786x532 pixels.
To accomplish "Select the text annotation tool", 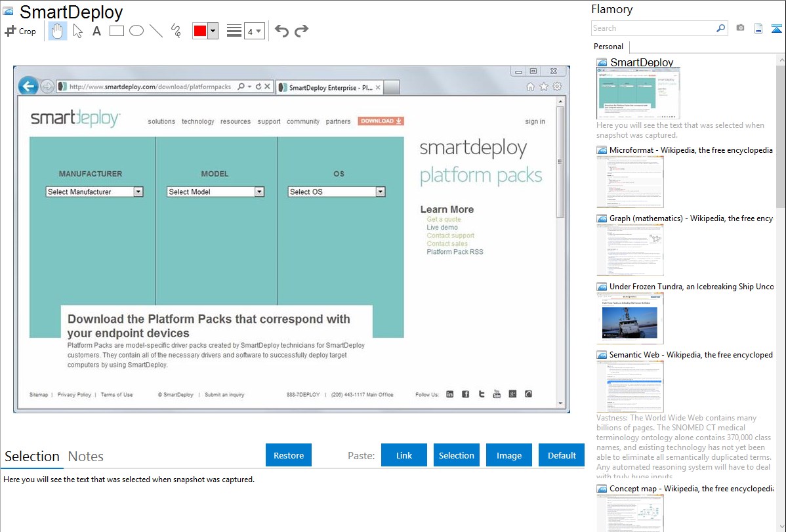I will [x=96, y=31].
